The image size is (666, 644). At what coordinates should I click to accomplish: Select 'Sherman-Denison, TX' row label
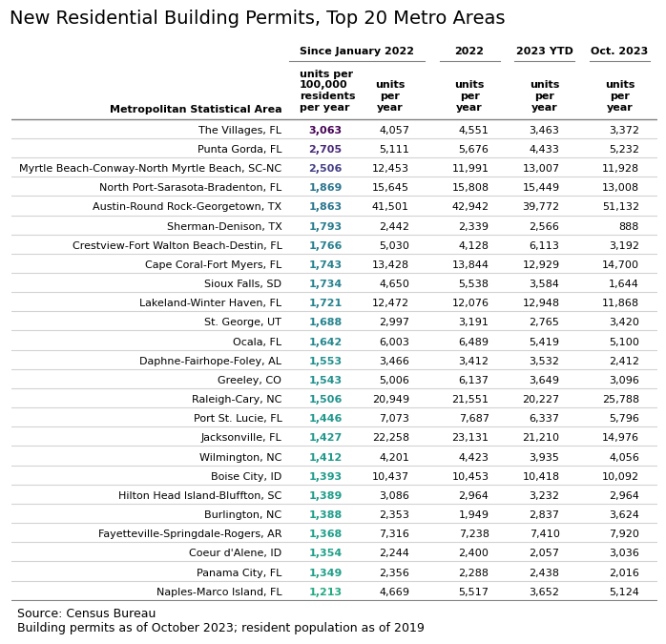point(224,226)
